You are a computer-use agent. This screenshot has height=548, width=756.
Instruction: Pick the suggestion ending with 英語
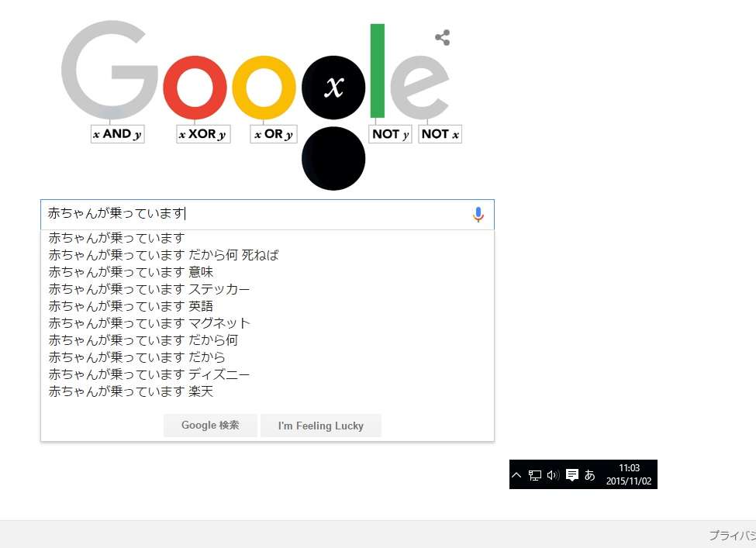coord(268,306)
